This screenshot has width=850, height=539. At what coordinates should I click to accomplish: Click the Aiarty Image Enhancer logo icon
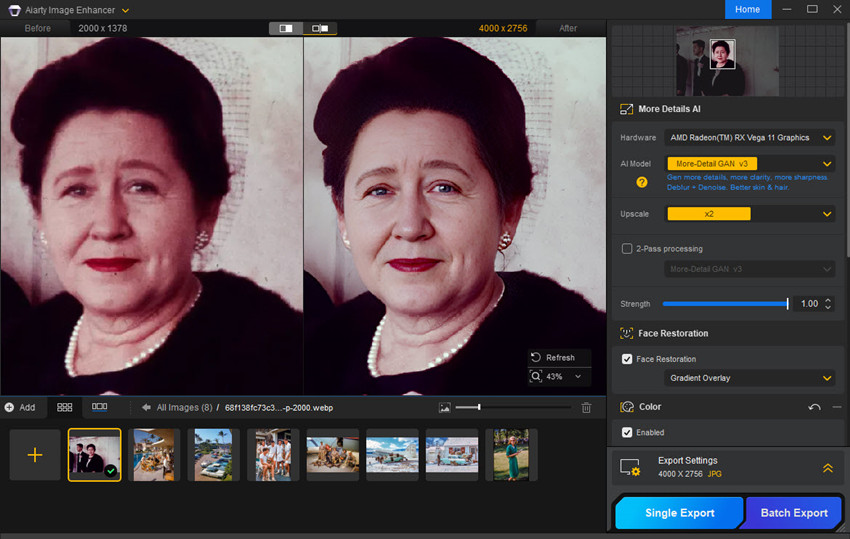[x=14, y=10]
